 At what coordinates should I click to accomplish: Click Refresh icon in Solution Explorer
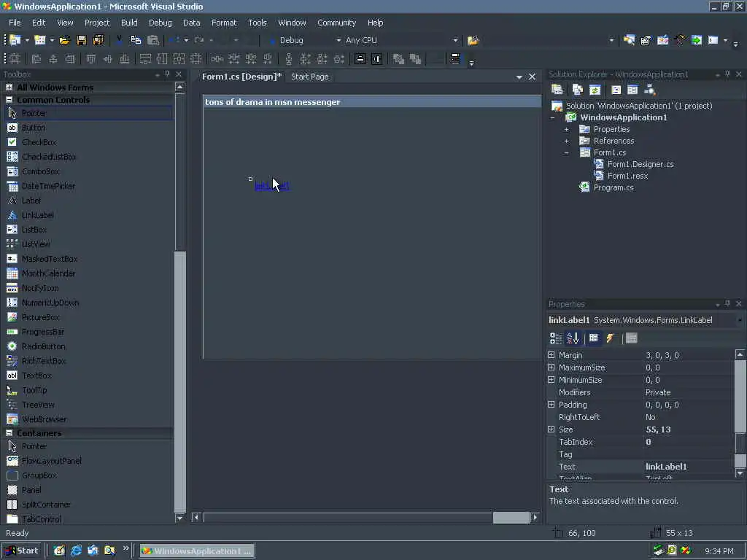point(595,90)
